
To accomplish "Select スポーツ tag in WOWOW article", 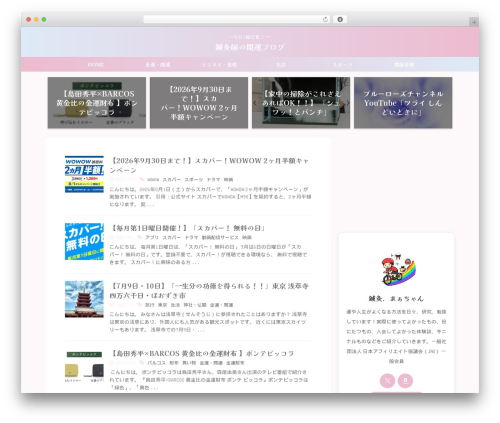I will (x=194, y=180).
